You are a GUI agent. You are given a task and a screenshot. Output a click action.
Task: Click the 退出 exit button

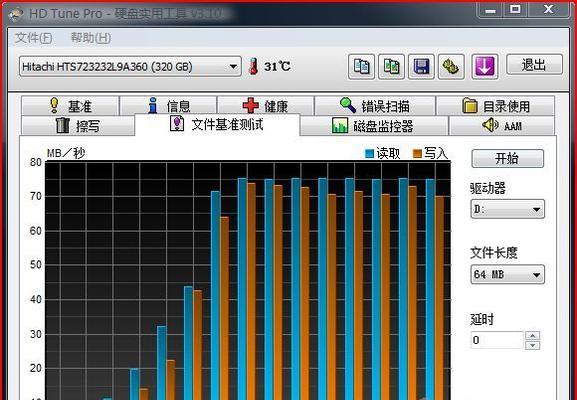point(534,65)
